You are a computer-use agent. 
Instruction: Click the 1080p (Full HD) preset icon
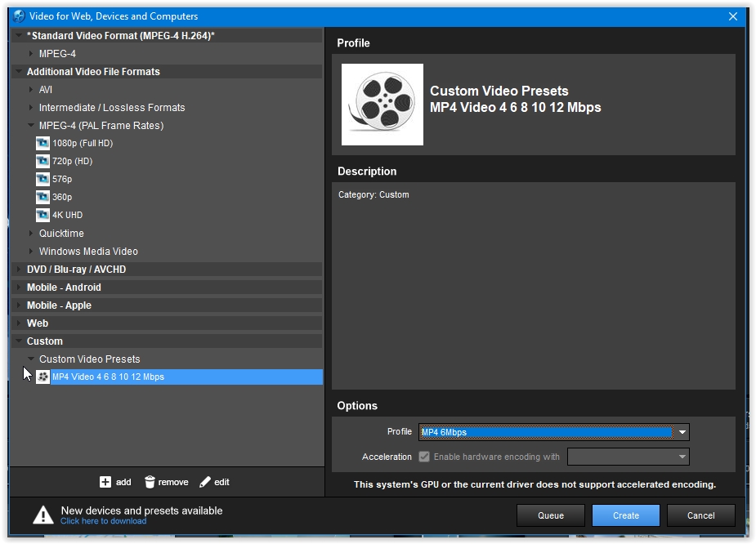[x=42, y=143]
